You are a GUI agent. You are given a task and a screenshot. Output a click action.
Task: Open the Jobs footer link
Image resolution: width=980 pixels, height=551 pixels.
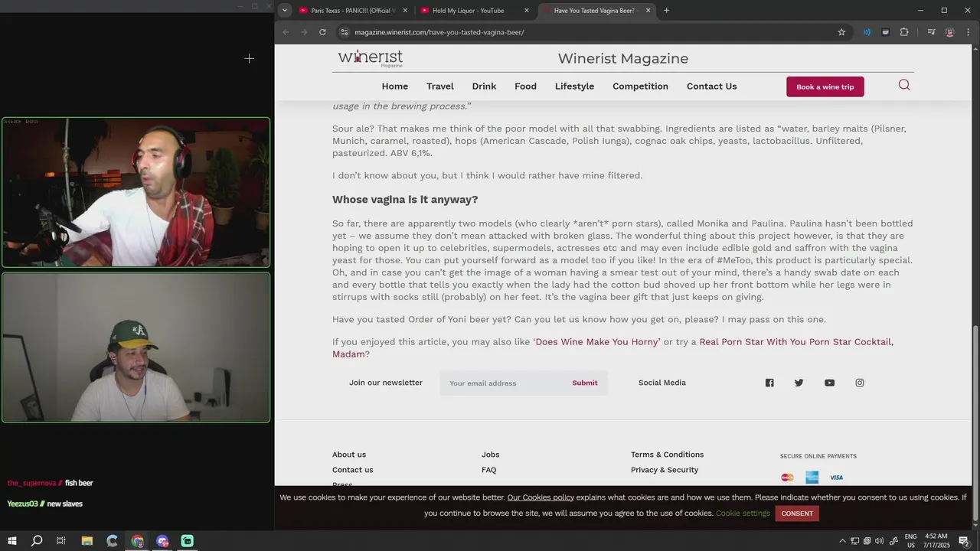click(490, 455)
